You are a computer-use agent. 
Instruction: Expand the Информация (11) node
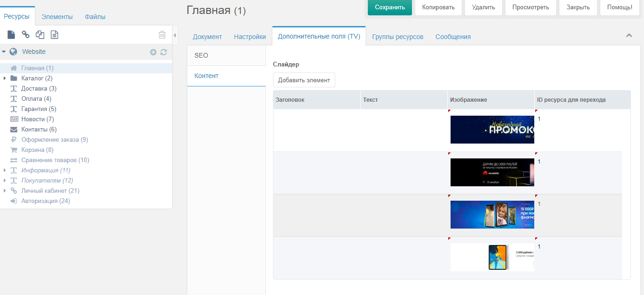pos(4,170)
